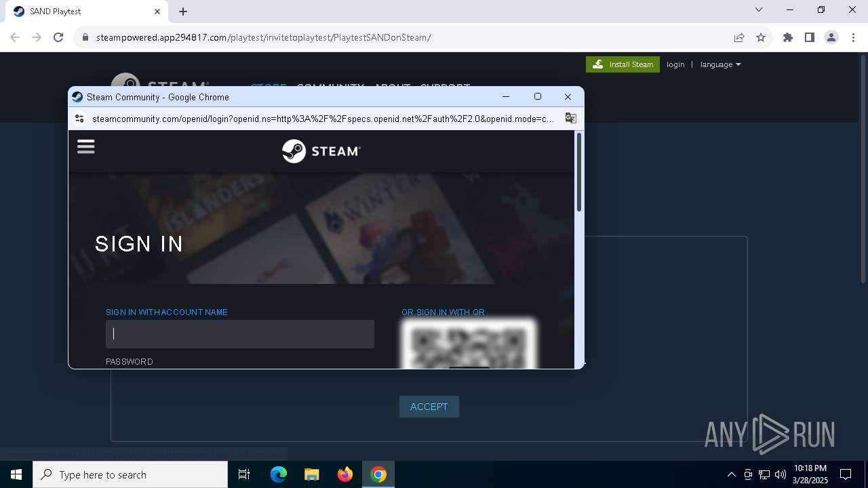Expand the tab search chevron
Viewport: 868px width, 488px height.
click(759, 9)
